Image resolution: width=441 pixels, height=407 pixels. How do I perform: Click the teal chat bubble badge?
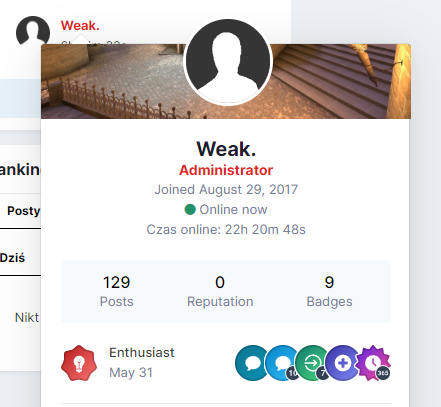[251, 363]
